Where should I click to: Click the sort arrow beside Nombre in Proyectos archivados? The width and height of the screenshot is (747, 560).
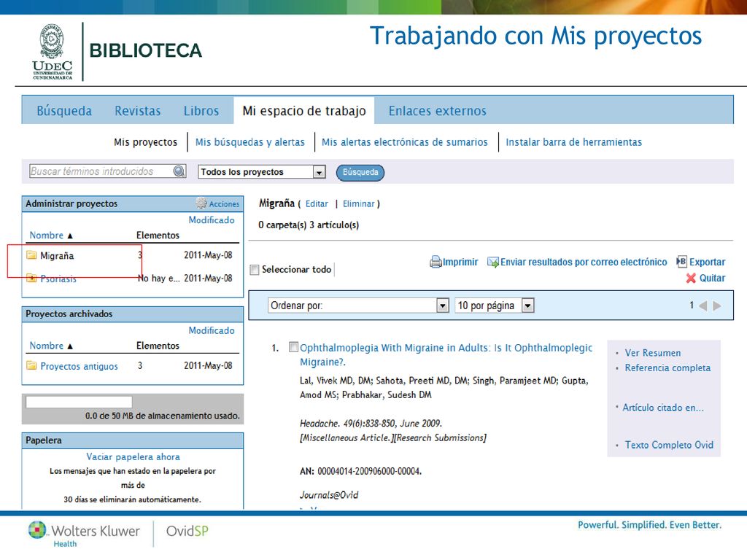(70, 346)
